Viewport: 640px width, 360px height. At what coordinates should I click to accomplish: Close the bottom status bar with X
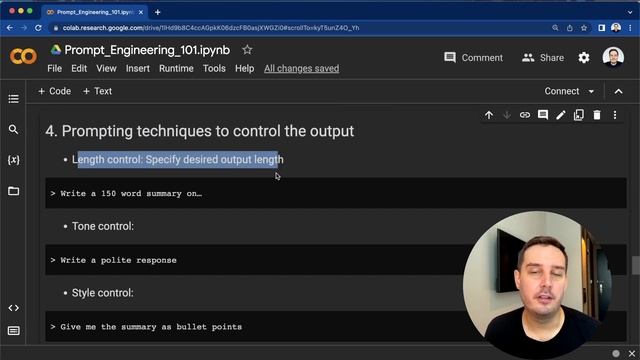pos(632,353)
